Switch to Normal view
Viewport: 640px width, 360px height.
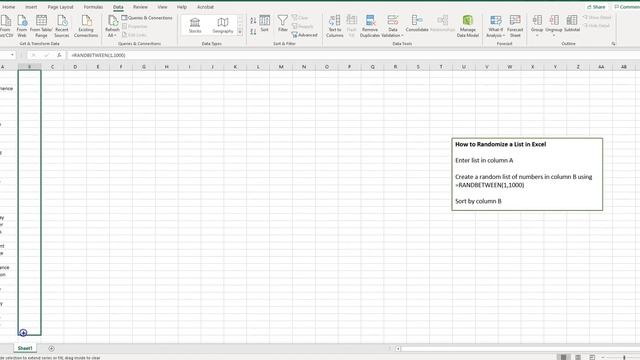coord(563,357)
